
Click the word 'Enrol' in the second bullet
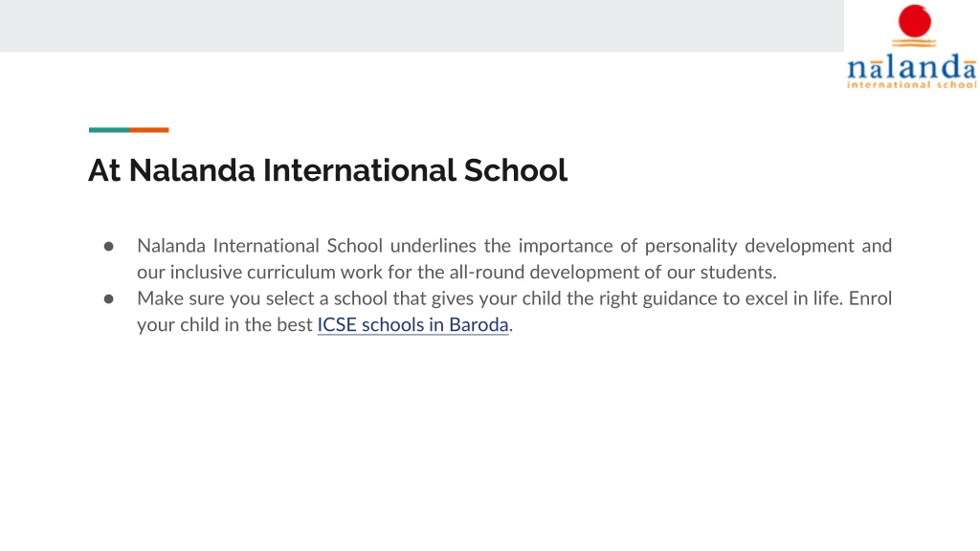(870, 298)
